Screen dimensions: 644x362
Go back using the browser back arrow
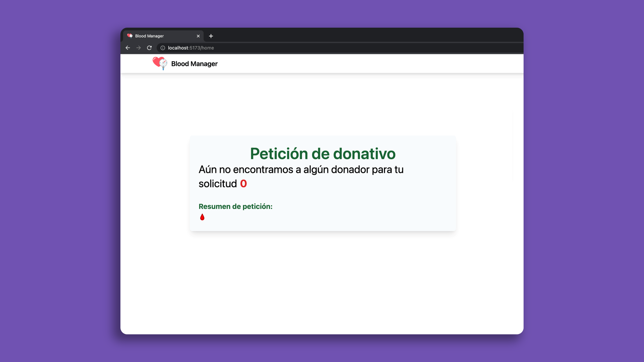[x=128, y=48]
